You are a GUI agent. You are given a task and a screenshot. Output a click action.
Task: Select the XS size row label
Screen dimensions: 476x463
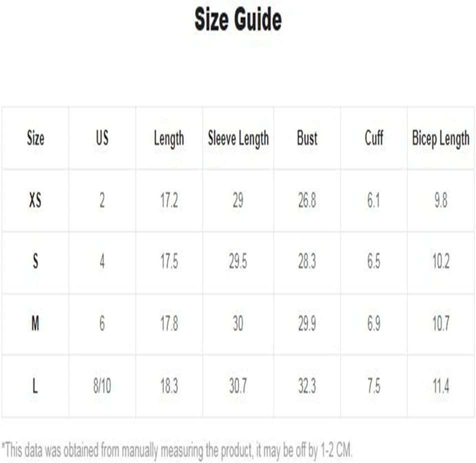pyautogui.click(x=35, y=200)
